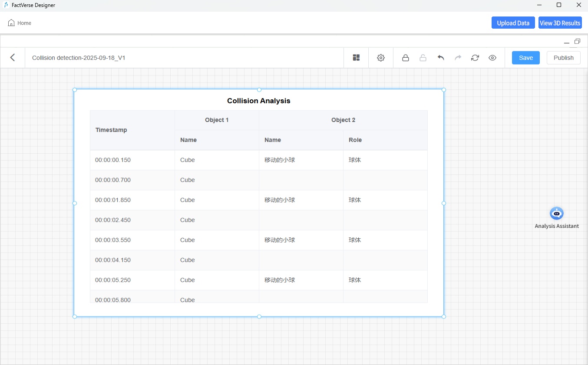
Task: Click the closed lock icon
Action: pos(406,58)
